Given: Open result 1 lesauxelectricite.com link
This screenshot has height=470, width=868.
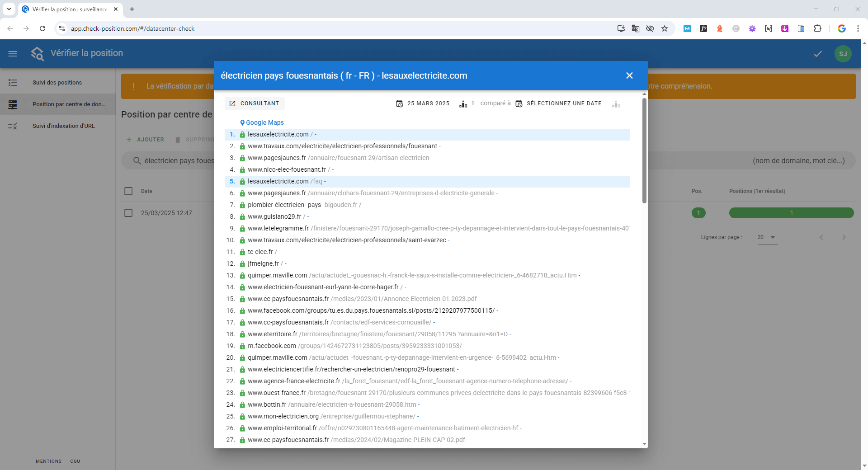Looking at the screenshot, I should click(278, 134).
